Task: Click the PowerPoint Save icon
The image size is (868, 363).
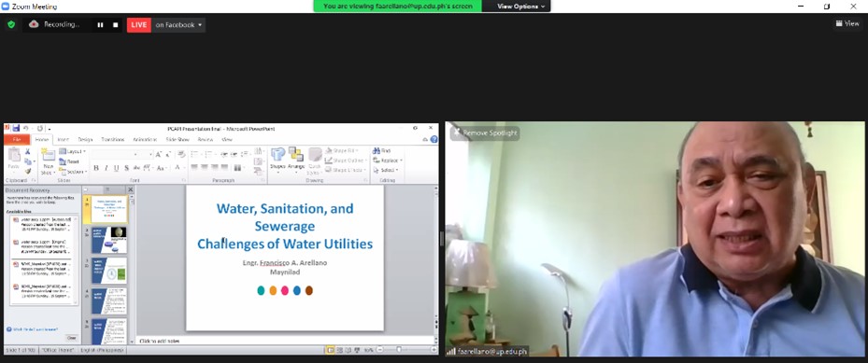Action: [x=16, y=128]
